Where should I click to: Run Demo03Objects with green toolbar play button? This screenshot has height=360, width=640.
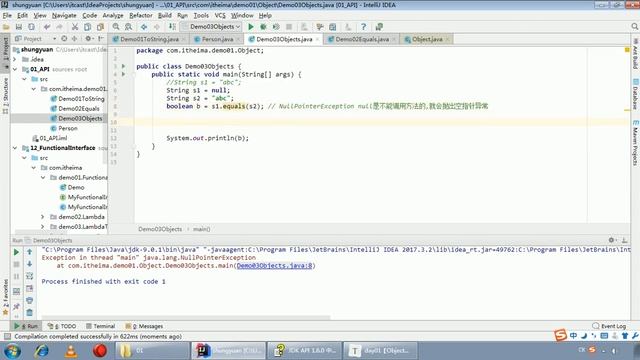pos(251,27)
